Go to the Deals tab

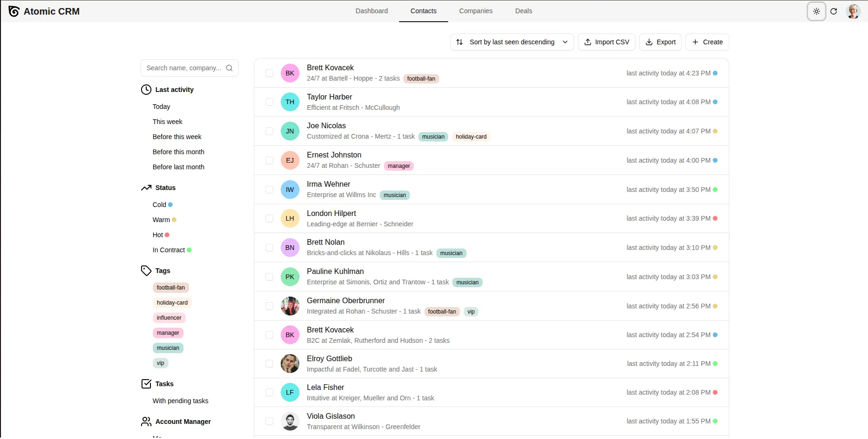coord(523,11)
